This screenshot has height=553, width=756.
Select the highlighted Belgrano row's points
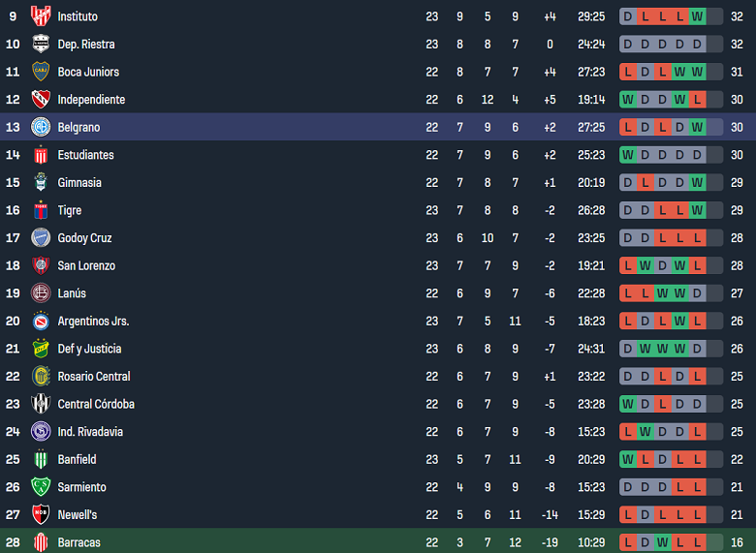click(x=737, y=127)
